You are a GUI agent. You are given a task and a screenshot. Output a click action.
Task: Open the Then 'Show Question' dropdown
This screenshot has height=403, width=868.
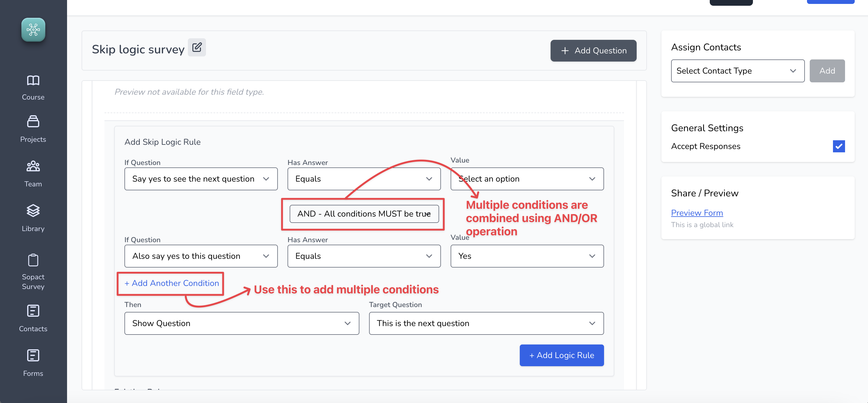click(242, 323)
